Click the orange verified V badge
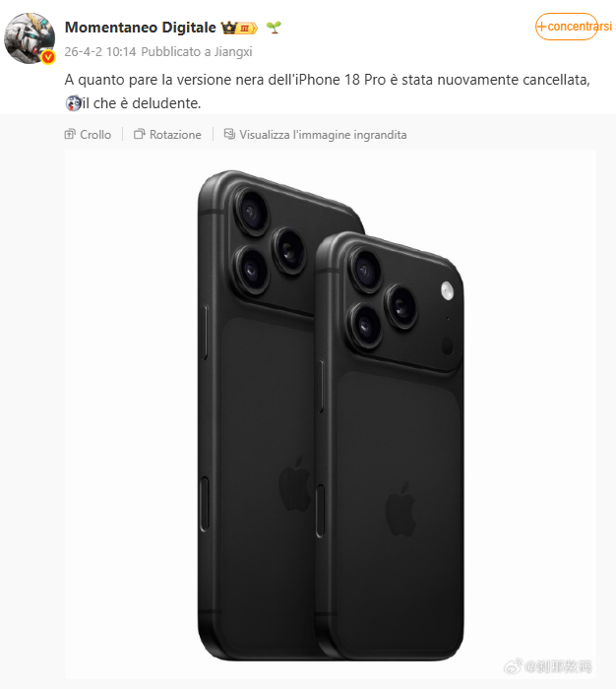Viewport: 616px width, 689px height. [48, 57]
